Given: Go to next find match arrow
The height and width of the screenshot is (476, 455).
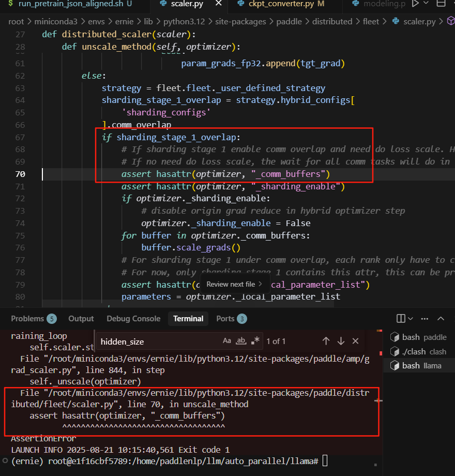Looking at the screenshot, I should point(341,341).
